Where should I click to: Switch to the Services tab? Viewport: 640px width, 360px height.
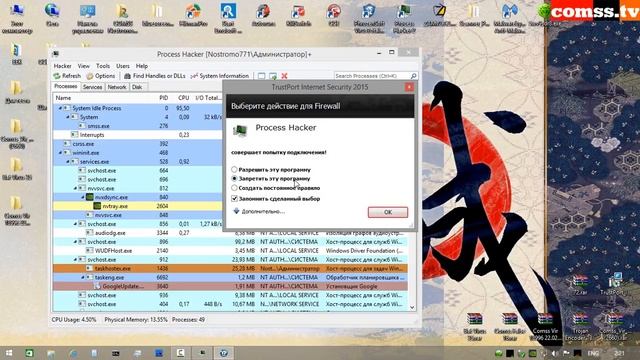[x=92, y=87]
